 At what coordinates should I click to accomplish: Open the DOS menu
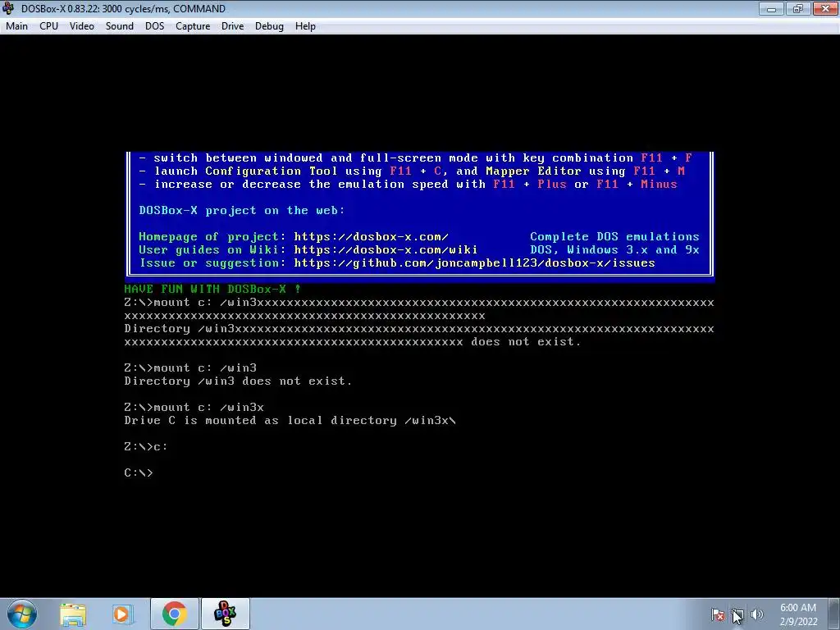pyautogui.click(x=154, y=26)
